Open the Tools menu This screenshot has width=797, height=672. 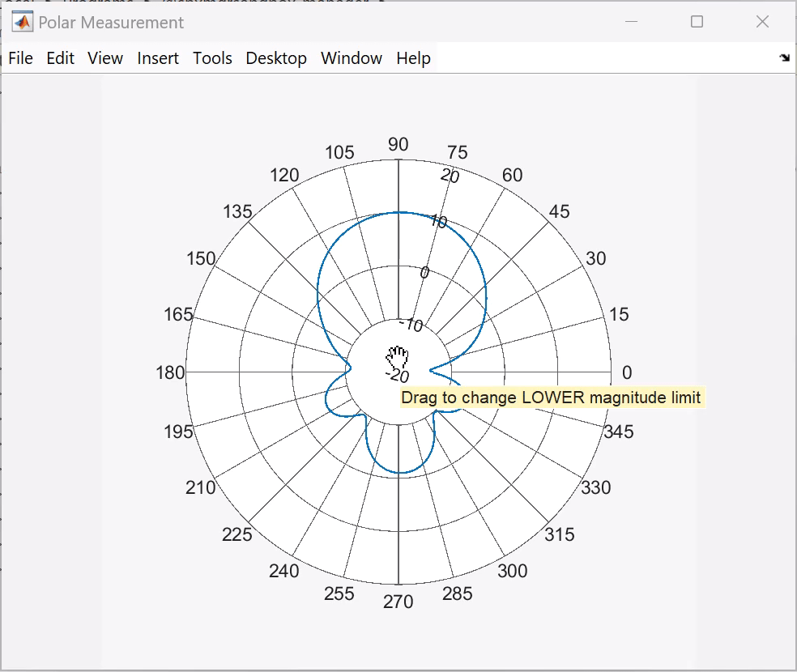point(211,57)
